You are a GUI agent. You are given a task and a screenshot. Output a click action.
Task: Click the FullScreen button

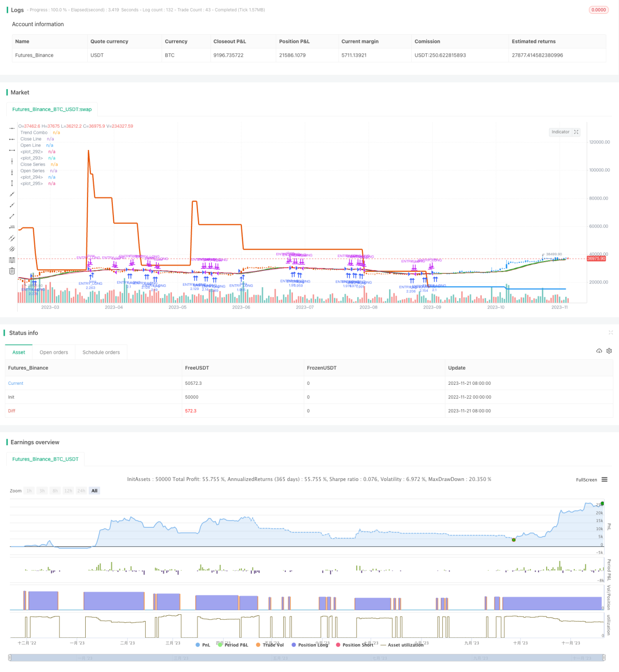586,480
